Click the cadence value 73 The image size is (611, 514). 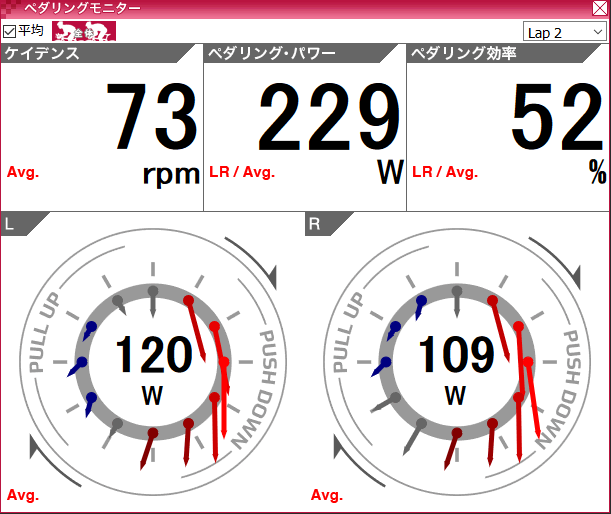tap(152, 117)
